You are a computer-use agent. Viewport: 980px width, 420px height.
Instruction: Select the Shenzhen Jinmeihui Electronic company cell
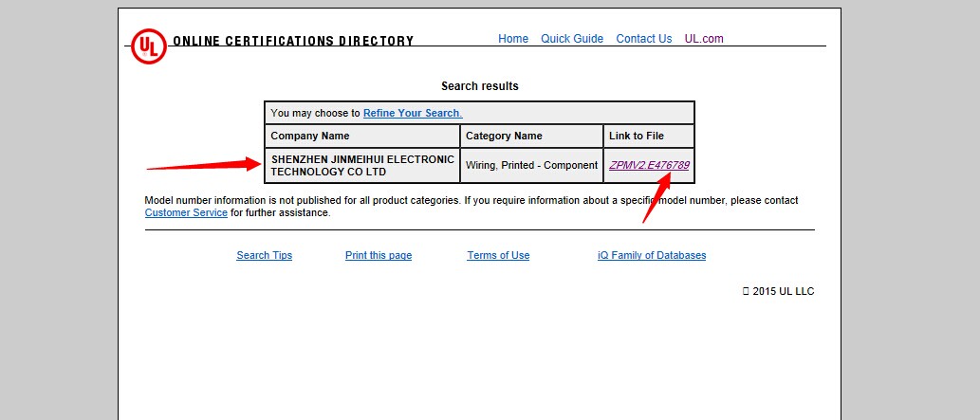pos(362,166)
